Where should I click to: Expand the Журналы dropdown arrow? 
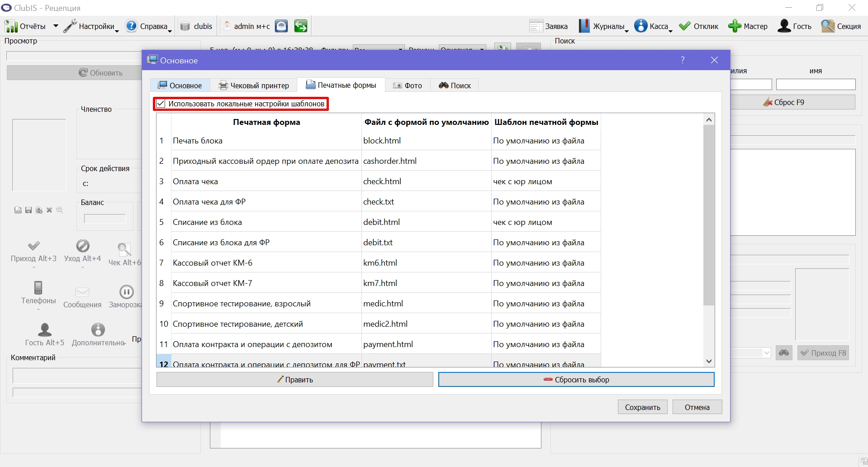(626, 31)
